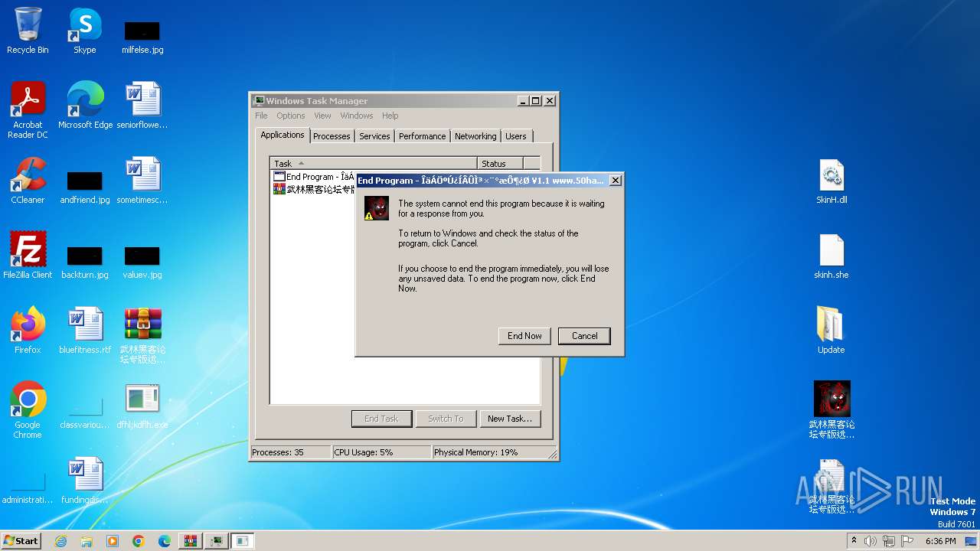Select the seniorflowe Word document icon
The width and height of the screenshot is (980, 551).
click(142, 105)
